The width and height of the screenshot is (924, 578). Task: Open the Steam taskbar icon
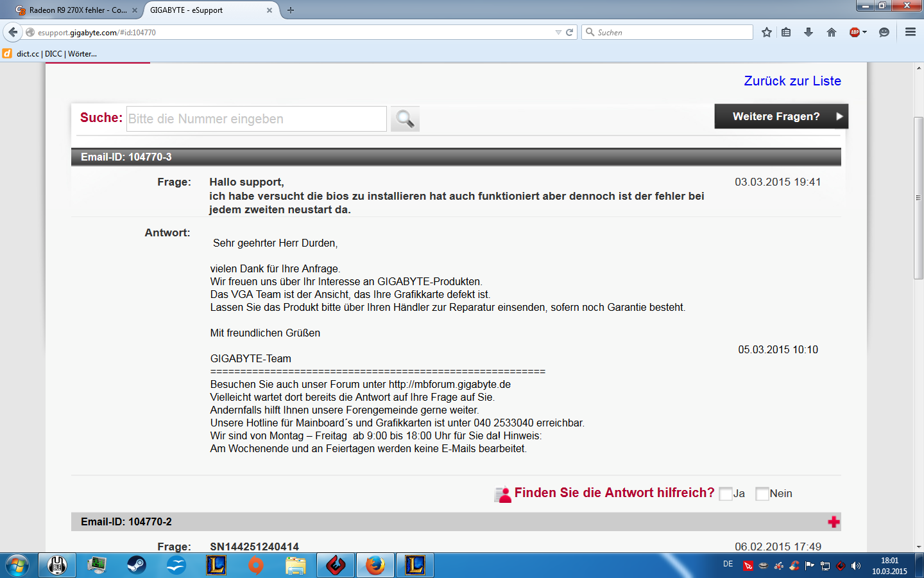(x=136, y=566)
